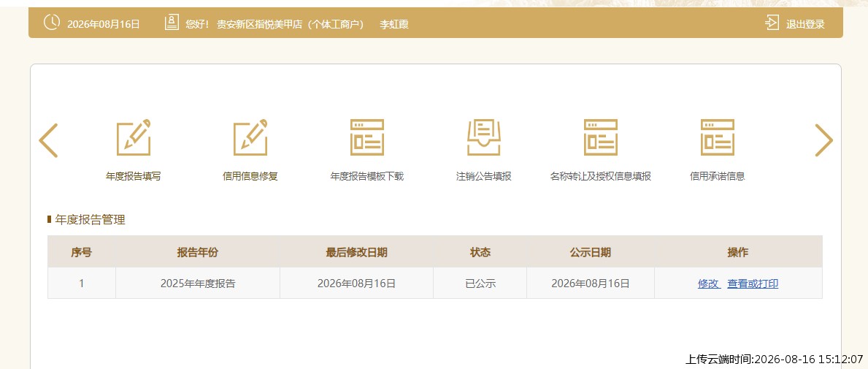Click 退出登录 to log out

click(805, 24)
